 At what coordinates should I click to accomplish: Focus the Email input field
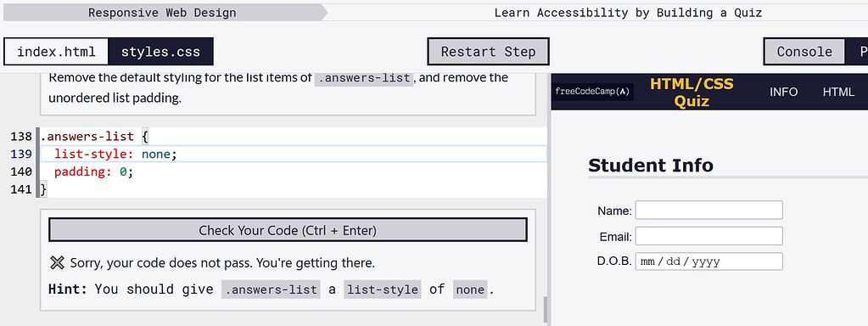click(708, 236)
